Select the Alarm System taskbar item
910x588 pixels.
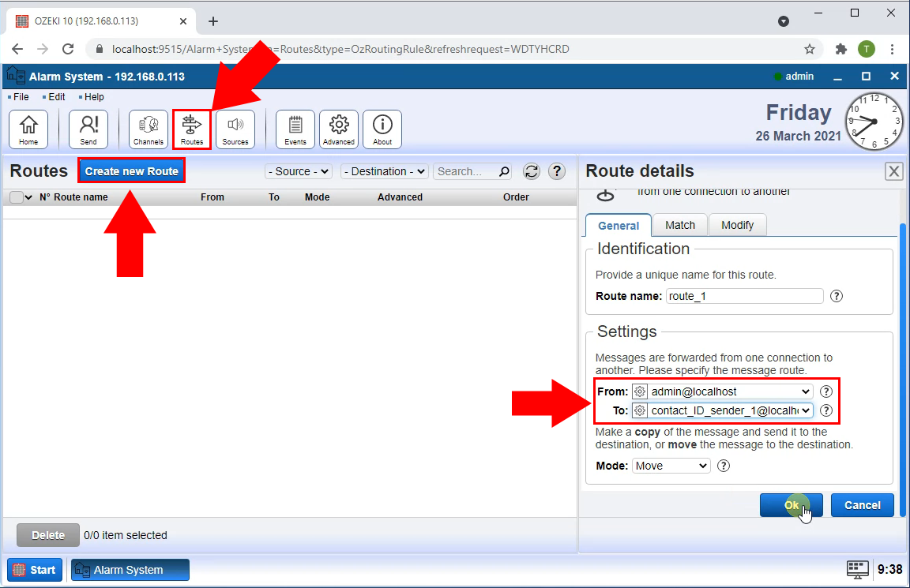pos(130,570)
